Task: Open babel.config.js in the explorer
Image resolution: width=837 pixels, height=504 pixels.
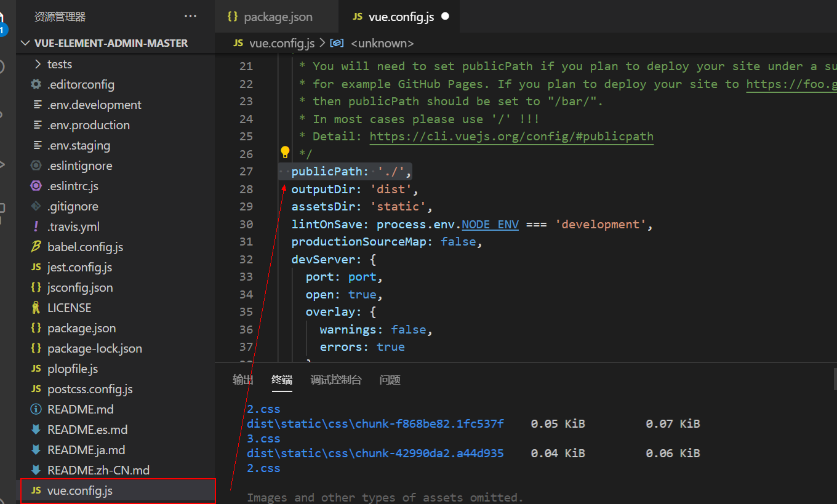Action: 85,247
